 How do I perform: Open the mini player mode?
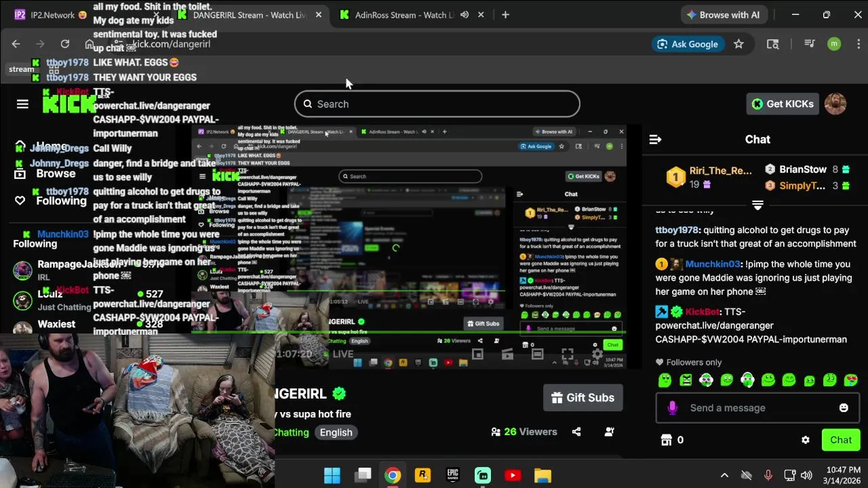click(478, 354)
